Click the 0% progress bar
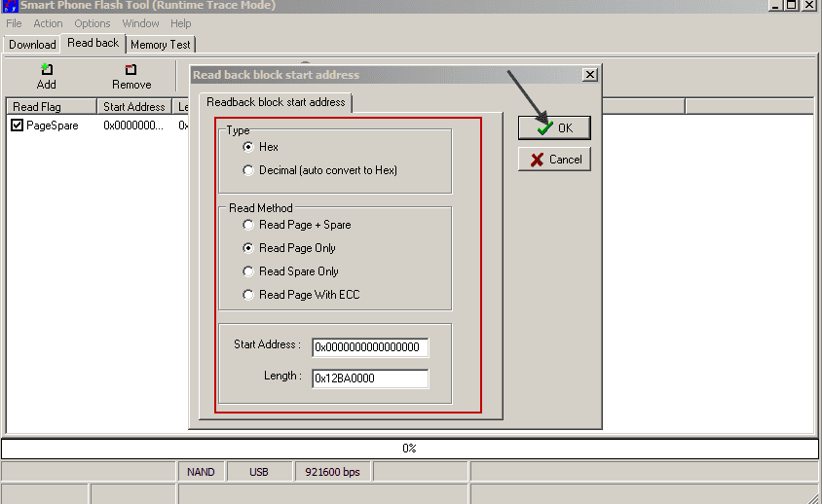The width and height of the screenshot is (822, 504). 409,449
